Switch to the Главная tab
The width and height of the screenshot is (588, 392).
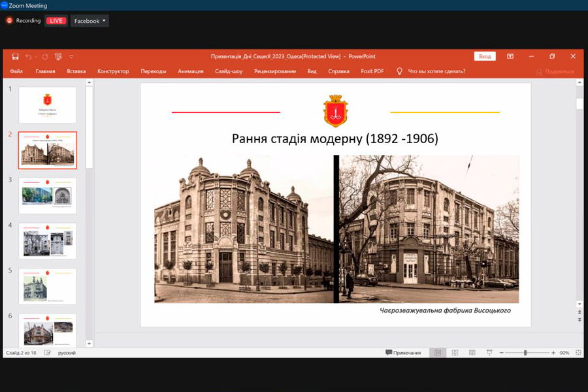(x=45, y=71)
